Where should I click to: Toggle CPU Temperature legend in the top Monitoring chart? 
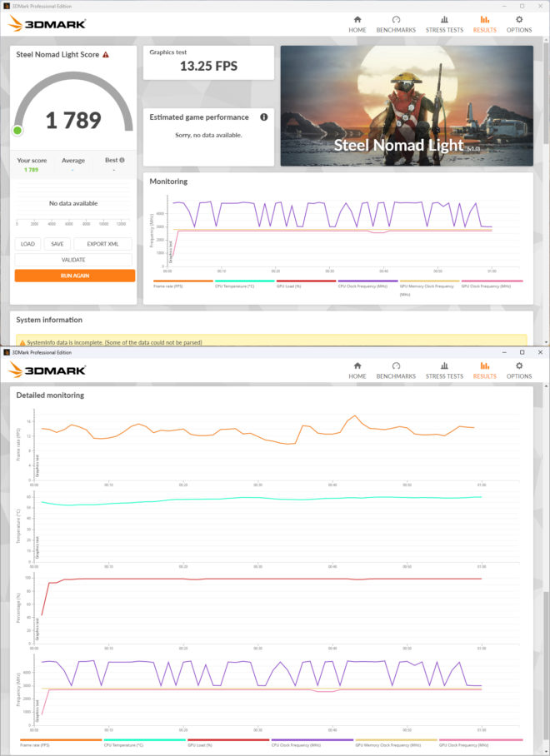(x=245, y=284)
